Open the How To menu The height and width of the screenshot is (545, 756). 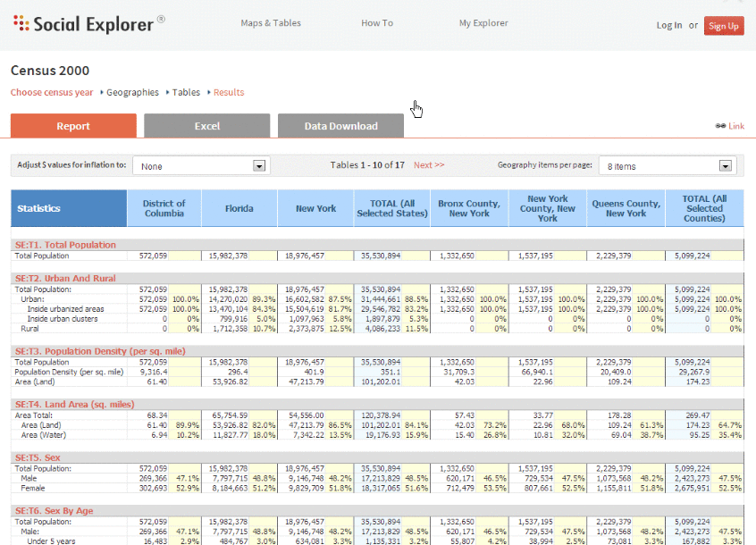pyautogui.click(x=377, y=23)
